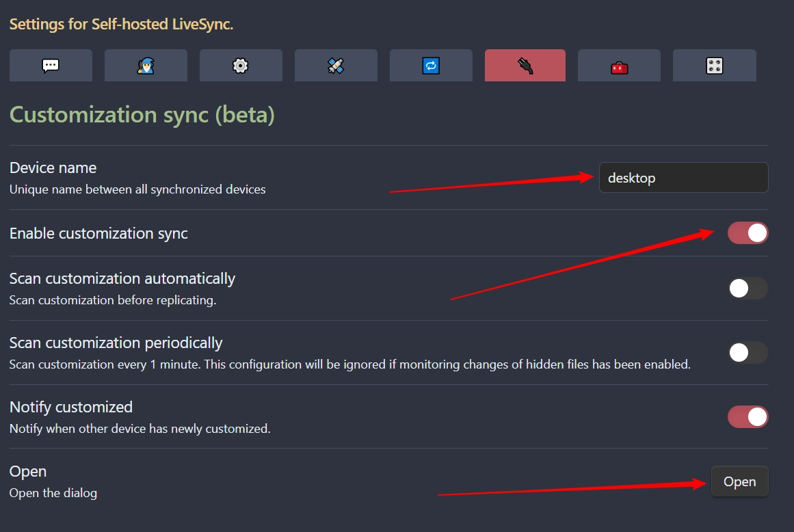Click the Customization sync (beta) heading
794x532 pixels.
click(142, 115)
